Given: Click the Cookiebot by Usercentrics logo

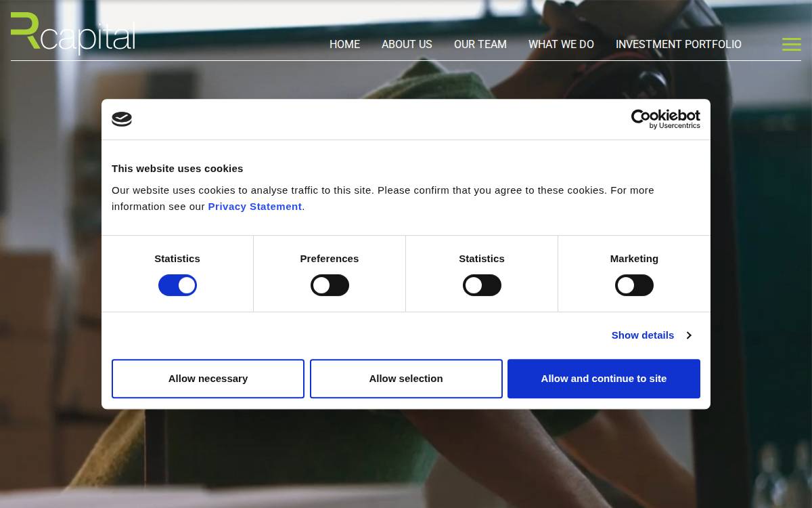Looking at the screenshot, I should tap(665, 119).
